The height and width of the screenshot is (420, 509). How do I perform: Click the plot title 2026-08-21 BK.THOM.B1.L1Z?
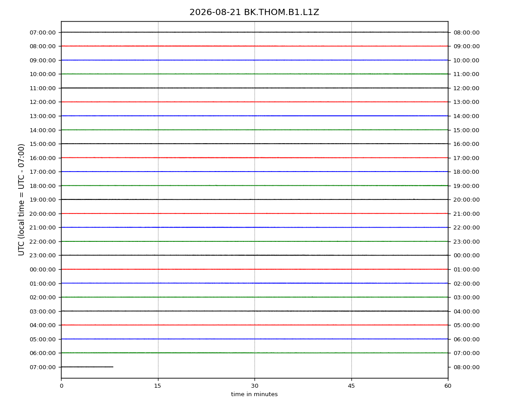(x=254, y=12)
